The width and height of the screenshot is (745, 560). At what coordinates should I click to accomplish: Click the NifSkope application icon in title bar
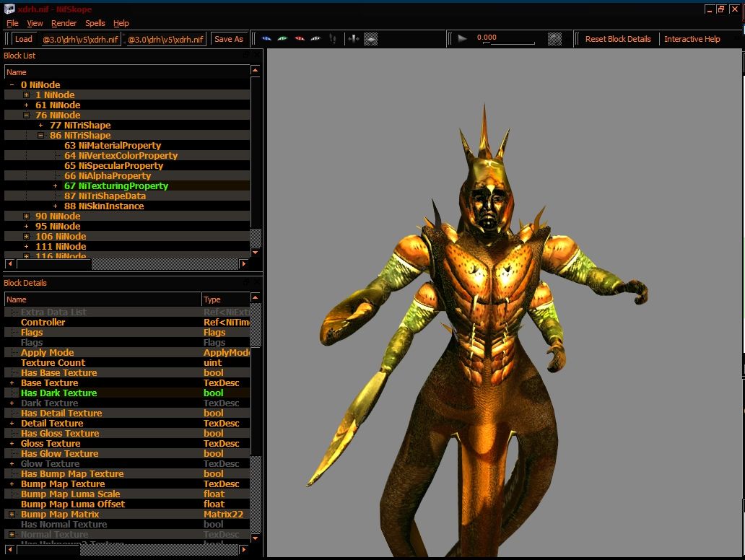[9, 9]
